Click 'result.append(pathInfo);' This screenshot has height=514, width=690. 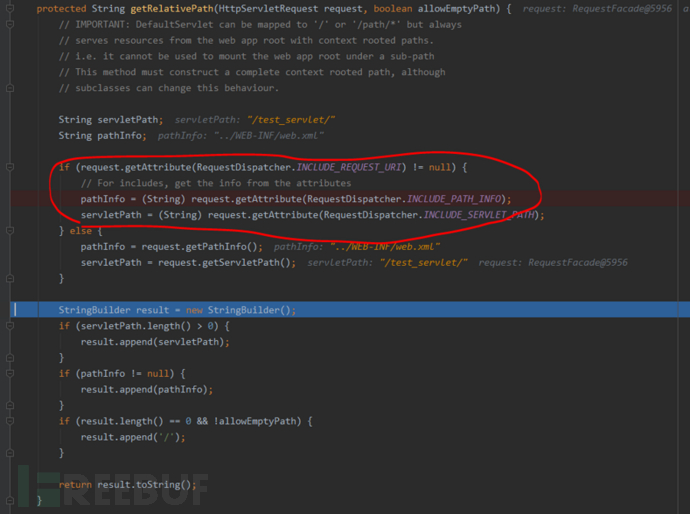[147, 389]
